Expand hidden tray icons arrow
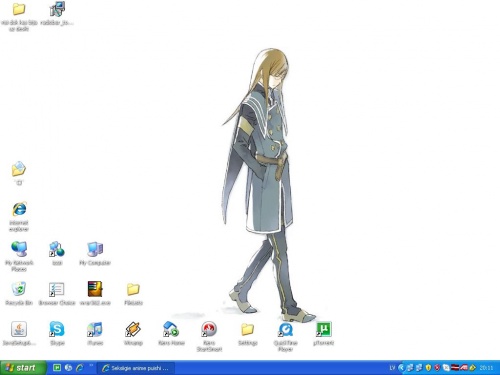 tap(401, 368)
